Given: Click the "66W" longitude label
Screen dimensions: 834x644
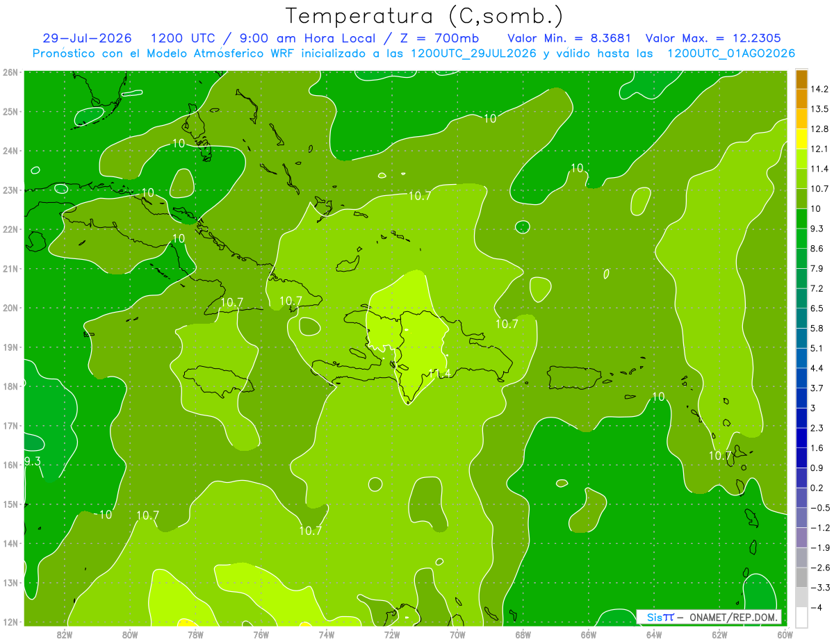Looking at the screenshot, I should point(589,634).
